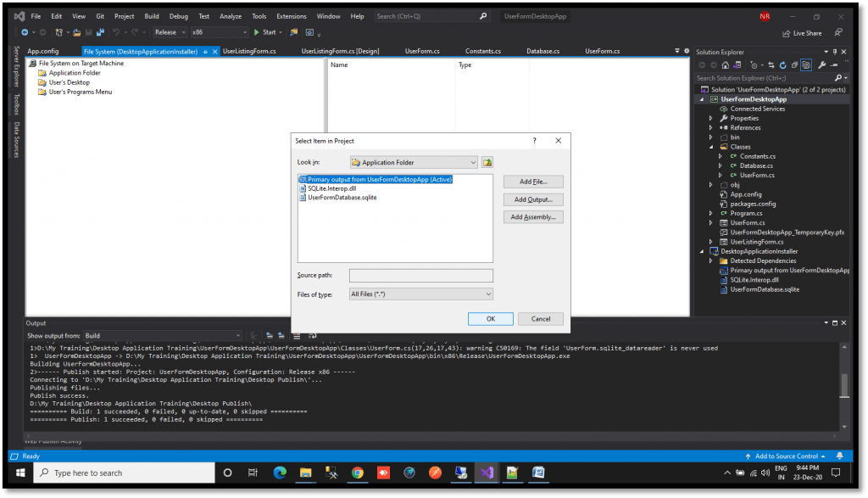Collapse the UserFormDesktopApp project node
The image size is (868, 498).
[703, 100]
